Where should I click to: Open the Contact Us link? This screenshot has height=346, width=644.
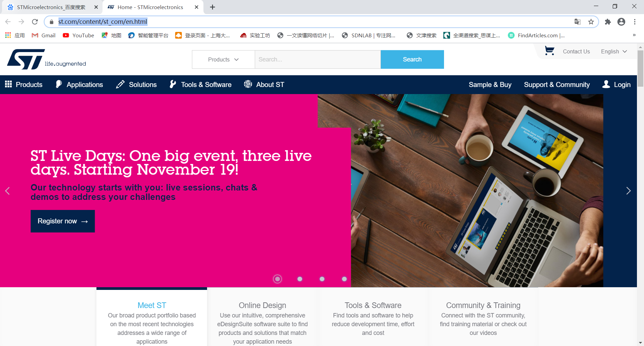pyautogui.click(x=576, y=51)
